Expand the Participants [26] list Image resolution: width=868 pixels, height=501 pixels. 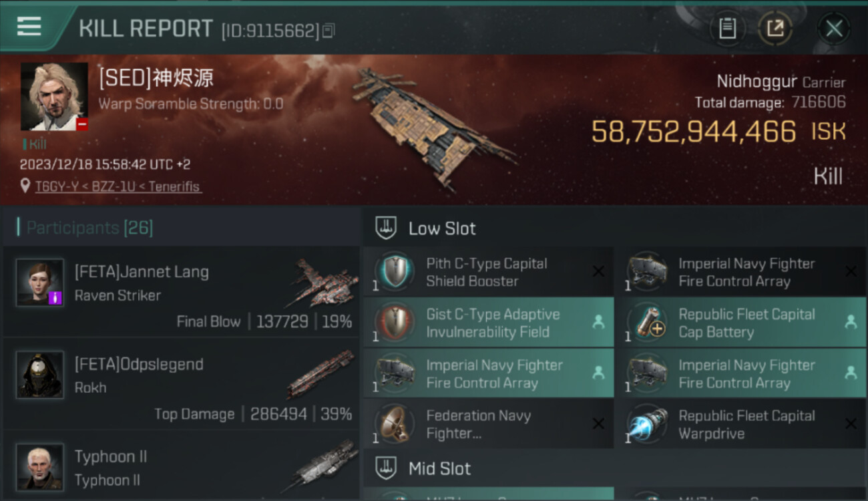(89, 228)
